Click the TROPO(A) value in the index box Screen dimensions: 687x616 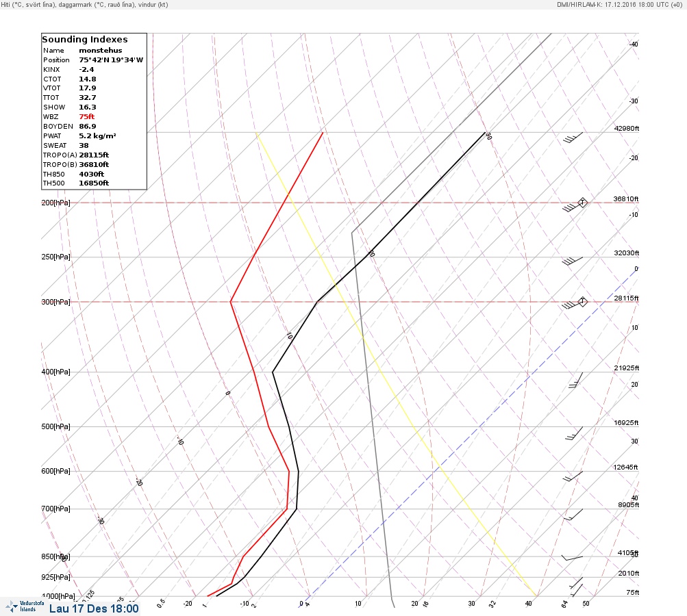(x=94, y=155)
